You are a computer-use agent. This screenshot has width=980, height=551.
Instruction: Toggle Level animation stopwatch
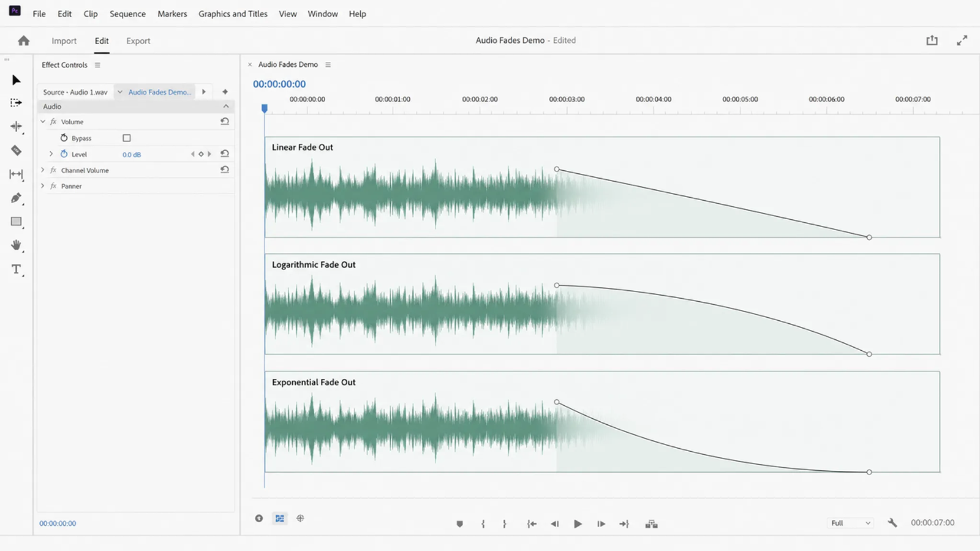(64, 154)
